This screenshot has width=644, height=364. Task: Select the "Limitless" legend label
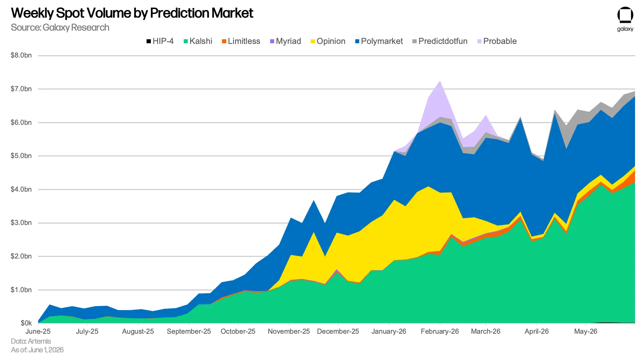(x=244, y=41)
